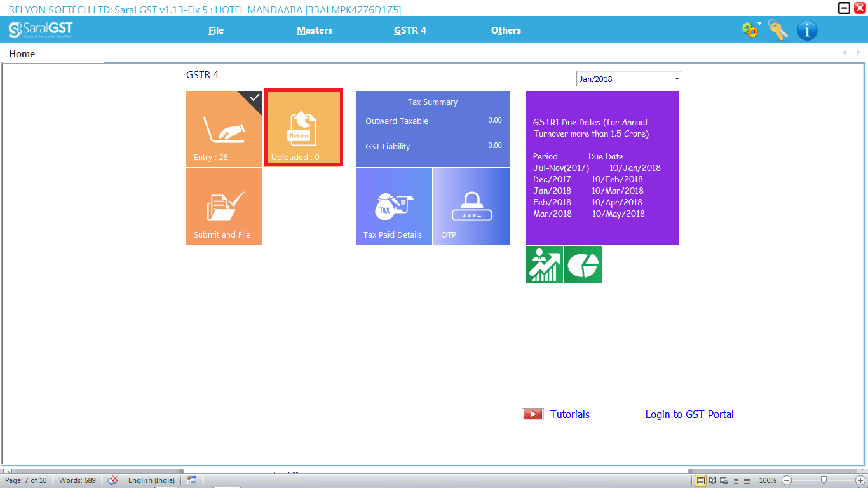The width and height of the screenshot is (868, 488).
Task: Click the Tax Summary panel
Action: (432, 129)
